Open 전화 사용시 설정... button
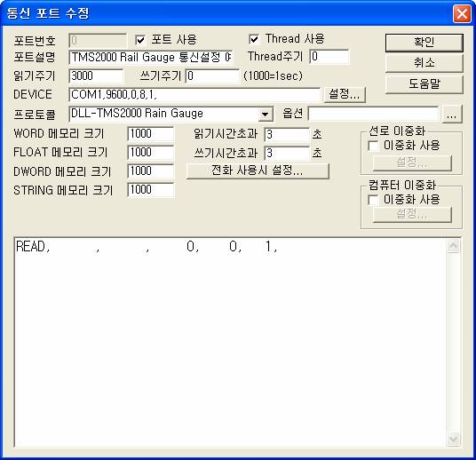The width and height of the screenshot is (476, 460). click(258, 171)
